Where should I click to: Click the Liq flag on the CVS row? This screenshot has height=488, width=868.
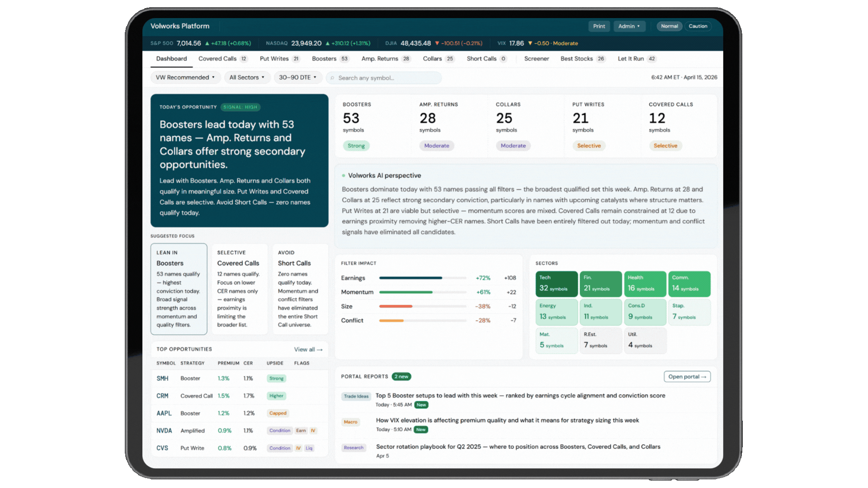[x=309, y=448]
